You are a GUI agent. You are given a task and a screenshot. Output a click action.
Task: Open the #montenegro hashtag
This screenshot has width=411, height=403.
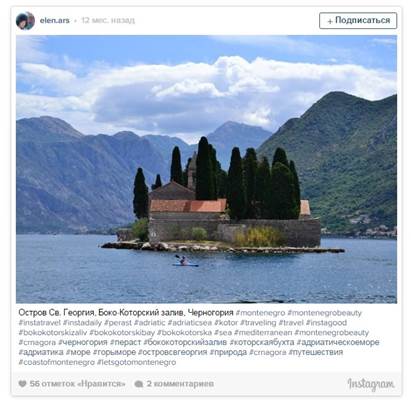(x=260, y=313)
